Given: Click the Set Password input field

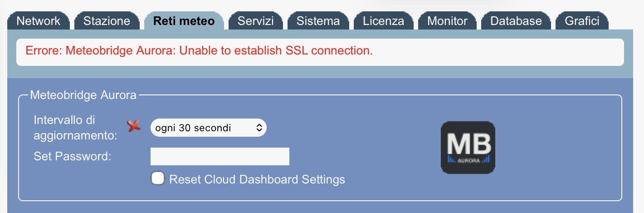Looking at the screenshot, I should click(x=220, y=156).
